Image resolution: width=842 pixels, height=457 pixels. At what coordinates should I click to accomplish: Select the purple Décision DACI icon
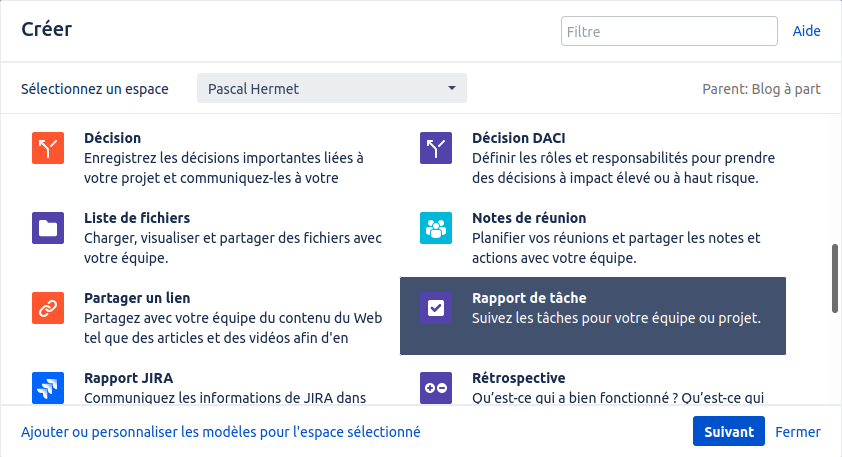click(x=435, y=148)
